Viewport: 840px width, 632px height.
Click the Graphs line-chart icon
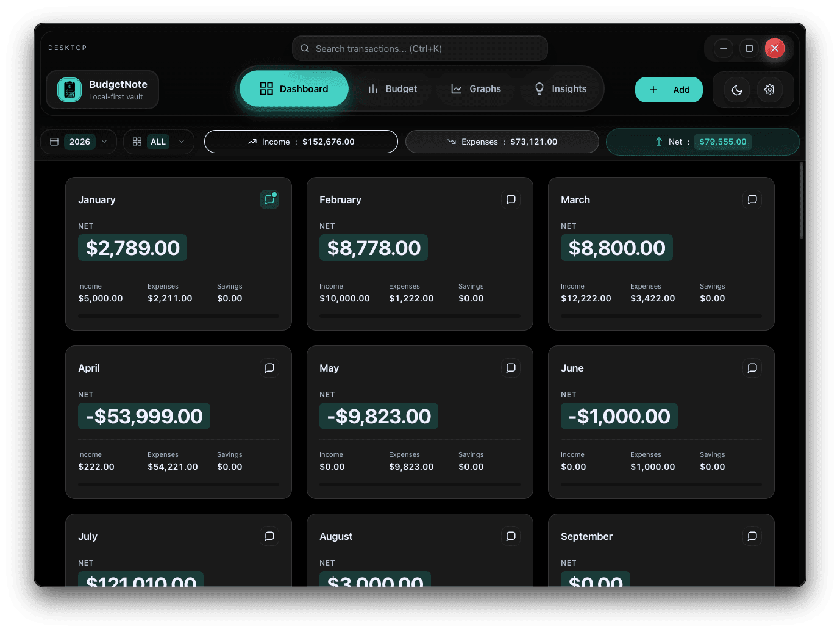click(x=456, y=88)
